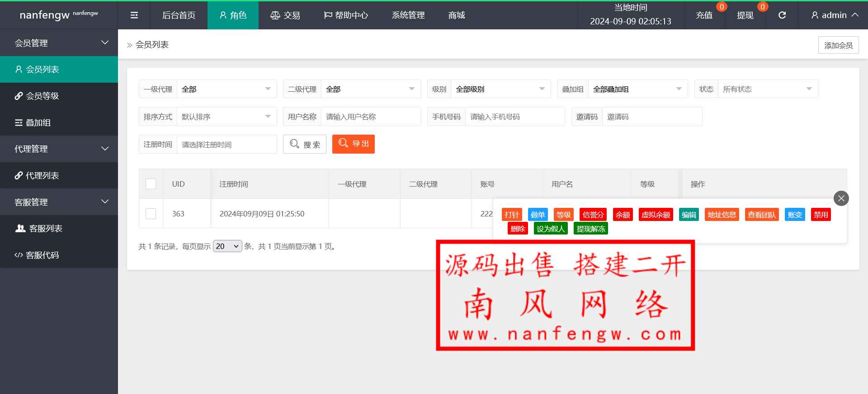Click the 充值 recharge notification item
The image size is (868, 394).
tap(704, 15)
